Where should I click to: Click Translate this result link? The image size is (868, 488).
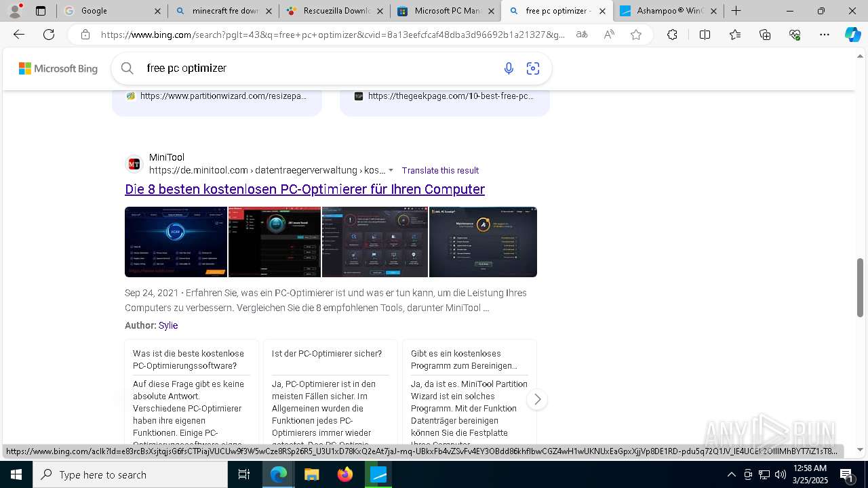440,170
